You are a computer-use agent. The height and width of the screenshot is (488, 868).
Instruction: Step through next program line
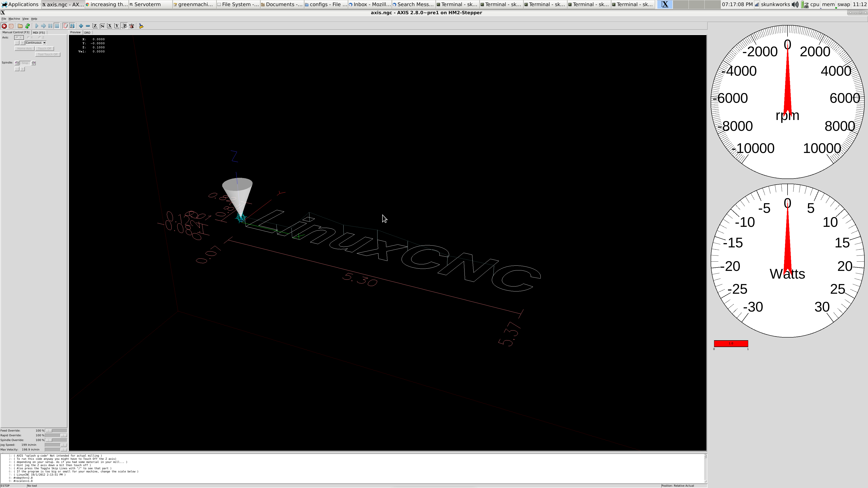point(43,26)
